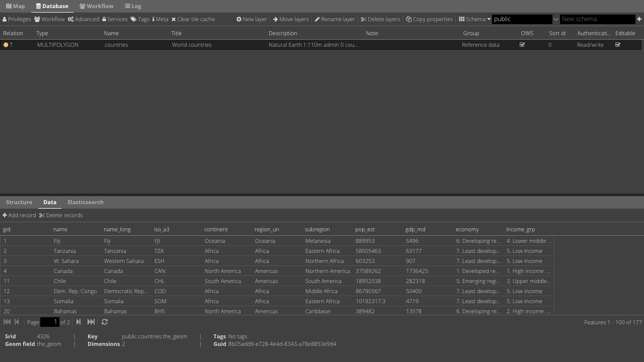
Task: Click Delete layers
Action: pos(380,19)
